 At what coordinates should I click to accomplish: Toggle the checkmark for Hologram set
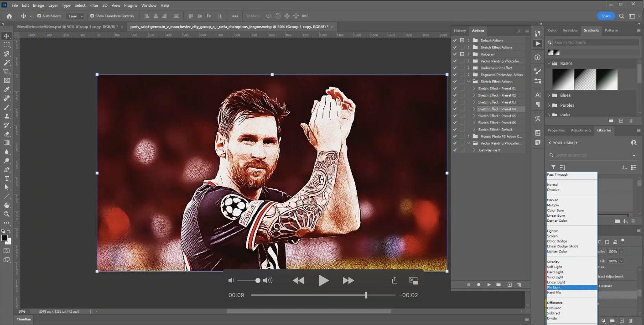[455, 54]
